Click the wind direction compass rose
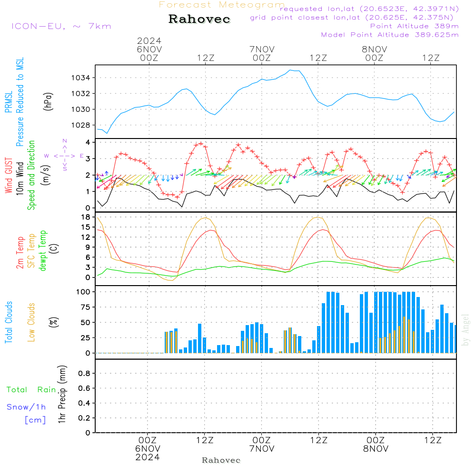 64,156
